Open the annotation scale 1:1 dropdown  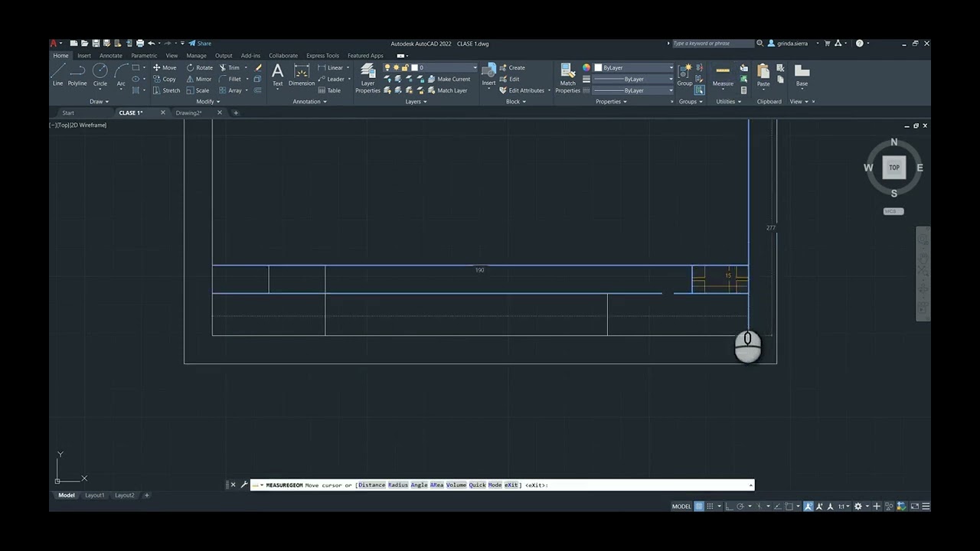tap(844, 506)
